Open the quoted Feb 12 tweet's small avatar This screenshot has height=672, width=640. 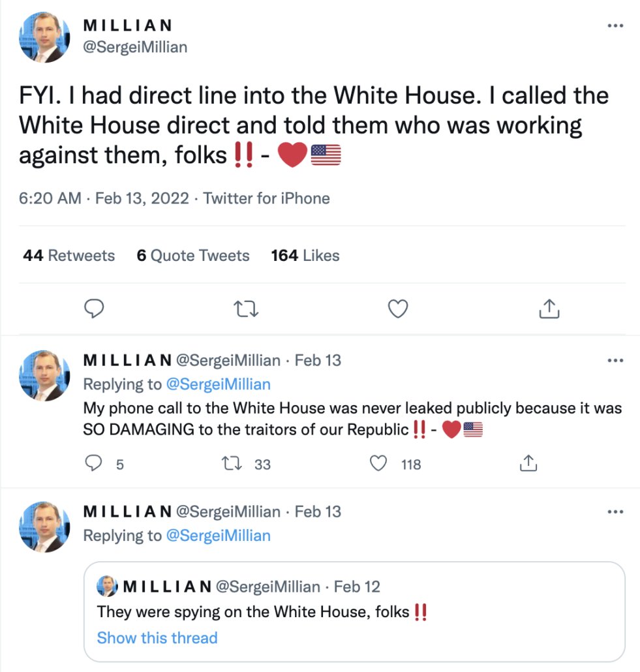point(107,587)
